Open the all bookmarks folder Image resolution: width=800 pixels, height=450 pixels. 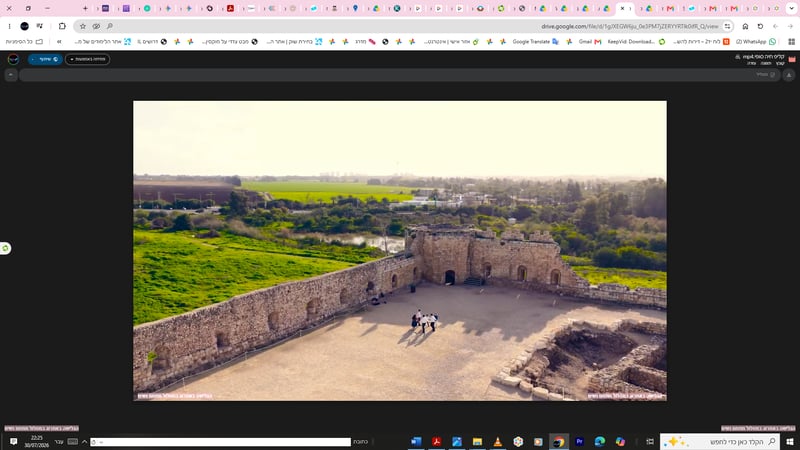click(24, 42)
